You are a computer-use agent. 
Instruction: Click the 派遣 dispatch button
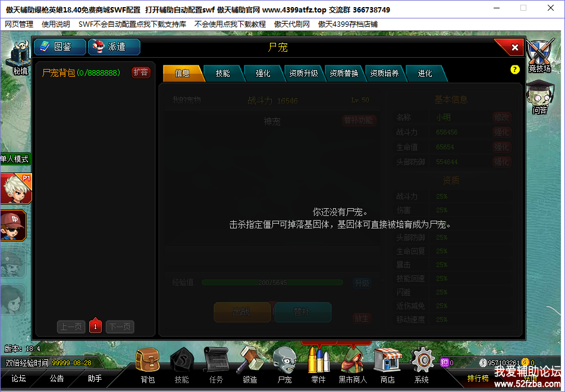[x=114, y=47]
